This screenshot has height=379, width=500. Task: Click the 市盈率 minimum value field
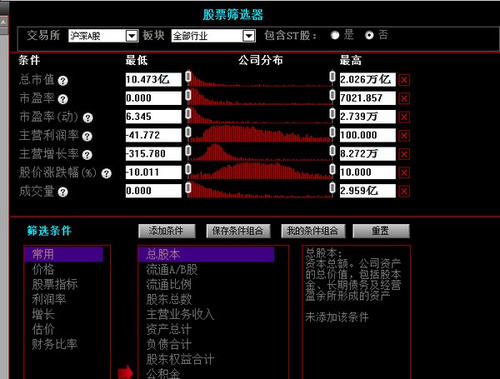tap(153, 98)
